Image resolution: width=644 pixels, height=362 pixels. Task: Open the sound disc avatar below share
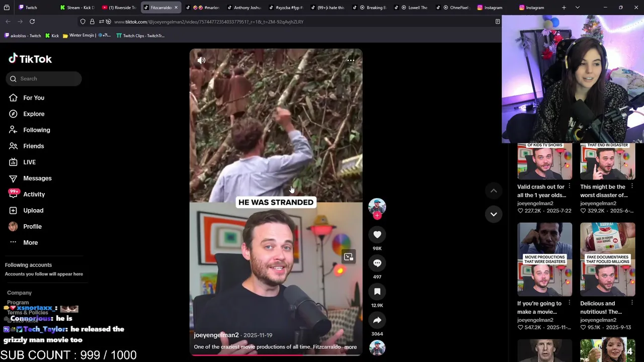[x=377, y=348]
